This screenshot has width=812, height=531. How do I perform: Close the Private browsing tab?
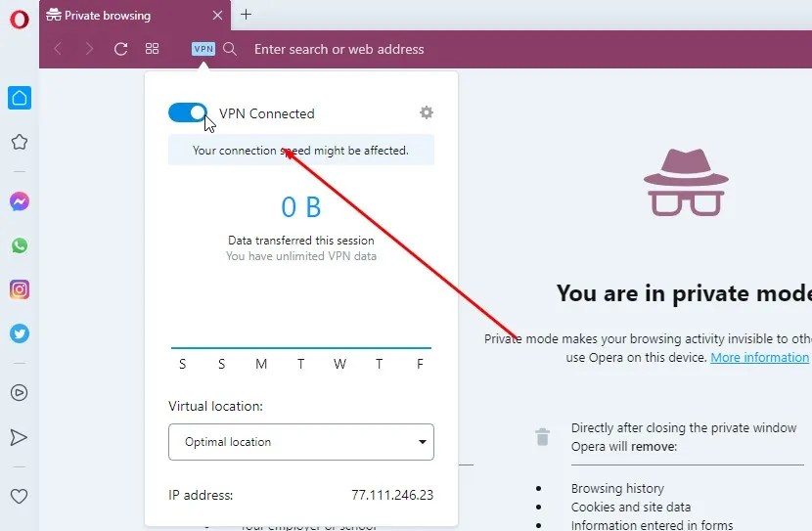point(217,16)
